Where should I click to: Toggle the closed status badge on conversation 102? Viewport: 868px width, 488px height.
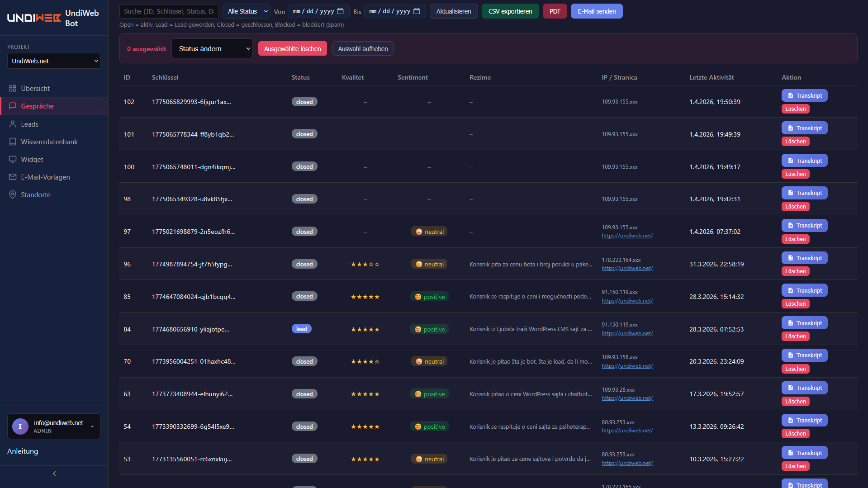click(x=304, y=101)
